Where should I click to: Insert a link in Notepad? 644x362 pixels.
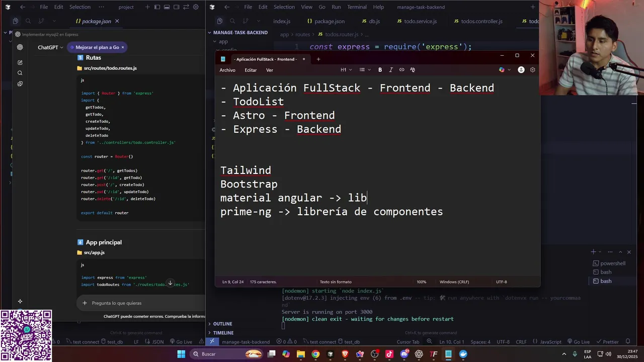(x=401, y=70)
